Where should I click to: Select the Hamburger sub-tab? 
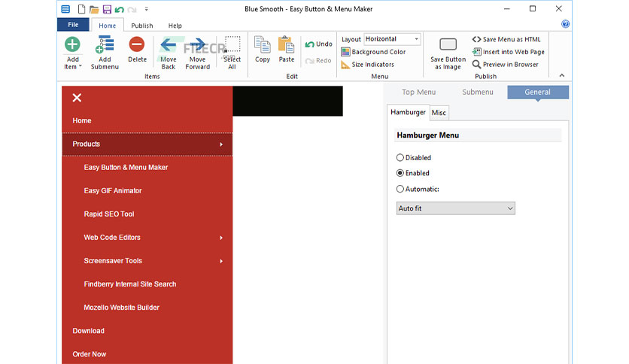click(x=408, y=112)
